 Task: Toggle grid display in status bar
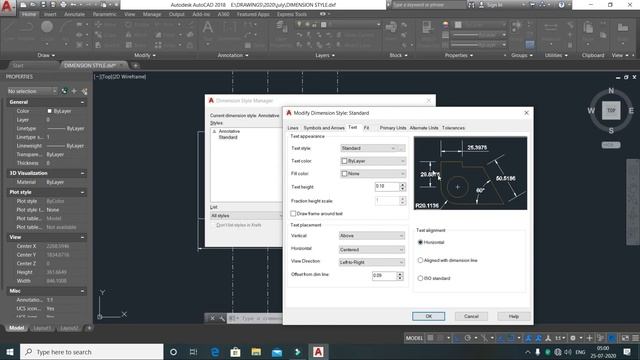430,338
